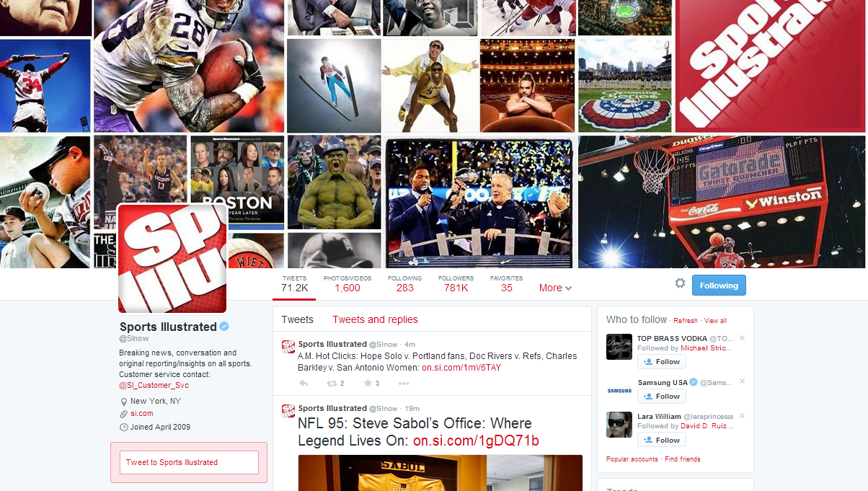
Task: Switch to the Tweets and replies tab
Action: (375, 319)
